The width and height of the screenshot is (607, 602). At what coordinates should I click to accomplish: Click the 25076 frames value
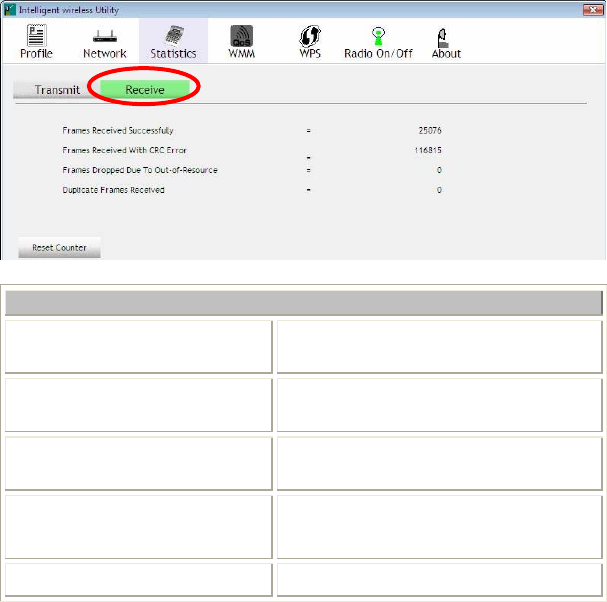(430, 130)
